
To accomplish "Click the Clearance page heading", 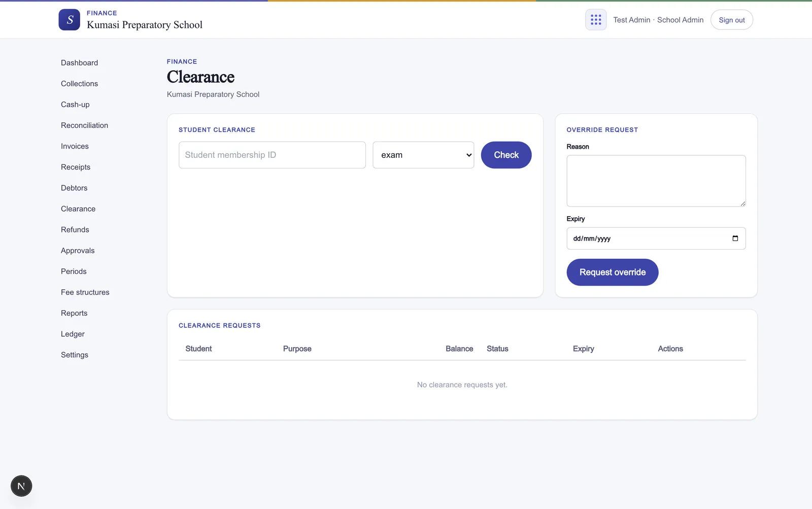I will click(x=200, y=77).
